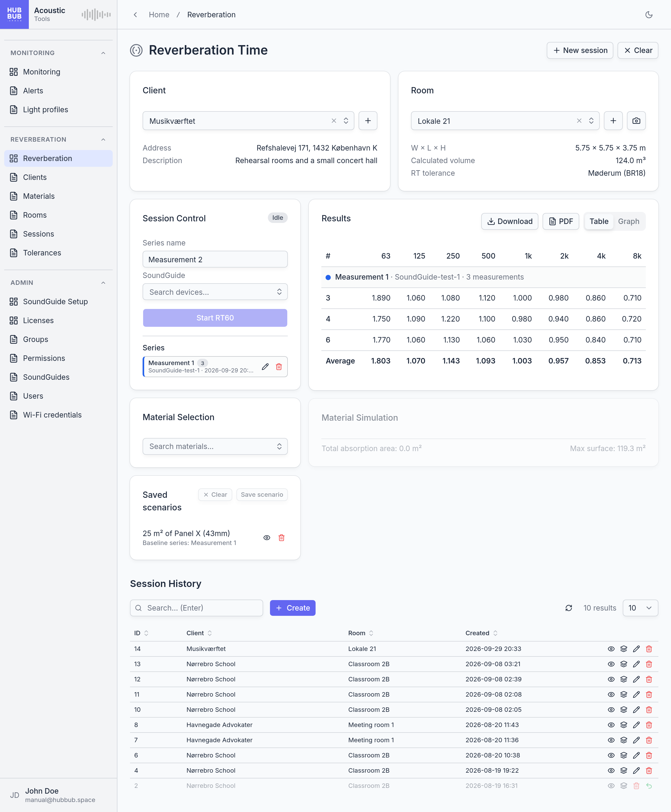671x812 pixels.
Task: Collapse the Monitoring sidebar section
Action: [x=103, y=53]
